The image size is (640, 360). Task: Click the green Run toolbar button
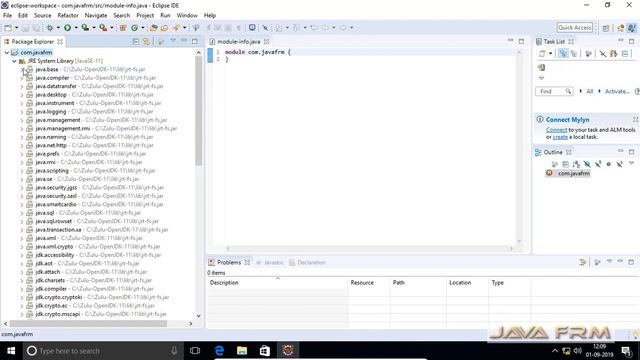[67, 28]
